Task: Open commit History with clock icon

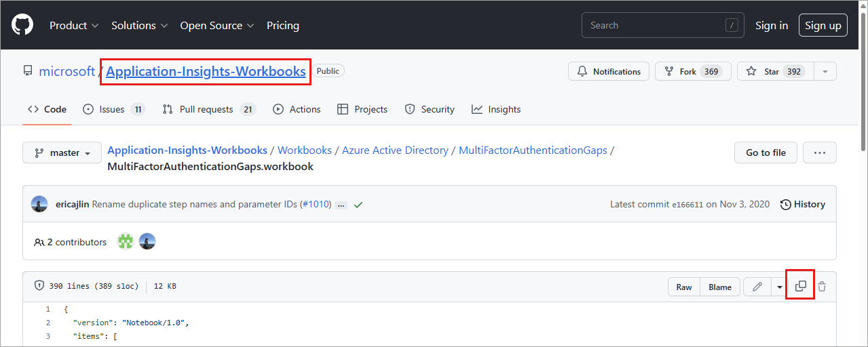Action: coord(803,204)
